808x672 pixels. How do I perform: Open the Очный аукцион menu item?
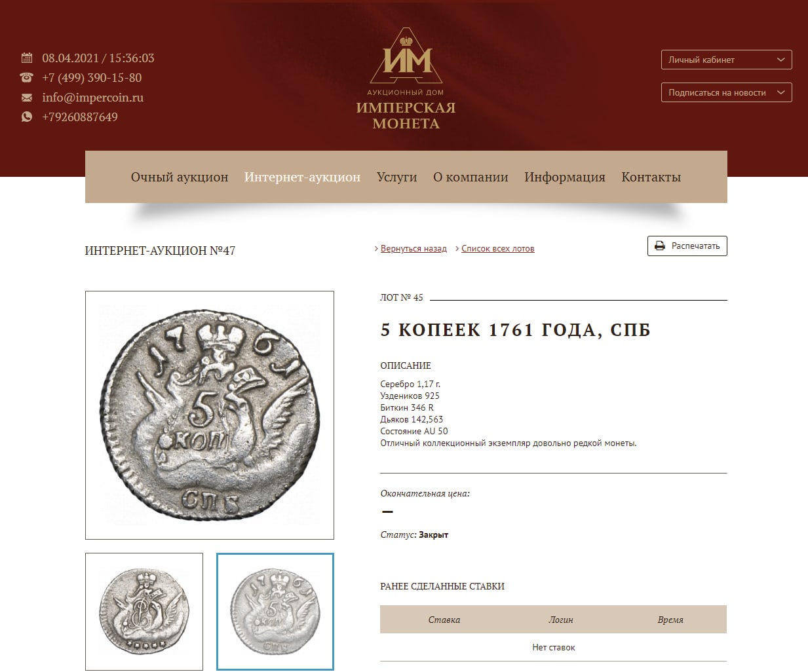[x=180, y=177]
